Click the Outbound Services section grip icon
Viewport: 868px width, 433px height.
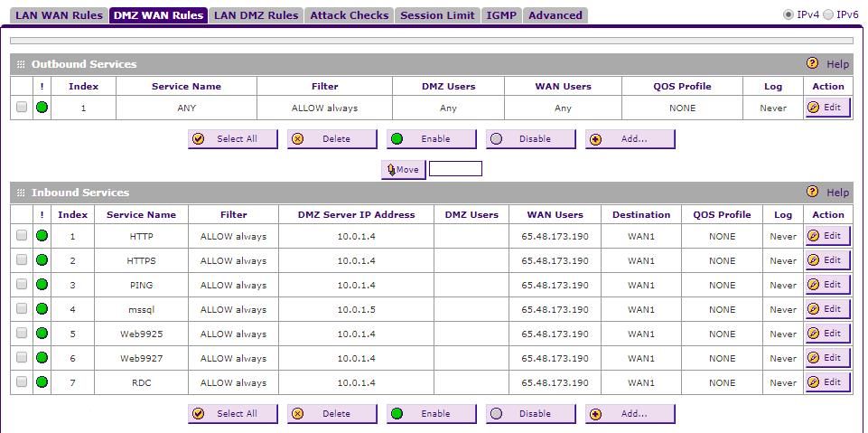[21, 65]
